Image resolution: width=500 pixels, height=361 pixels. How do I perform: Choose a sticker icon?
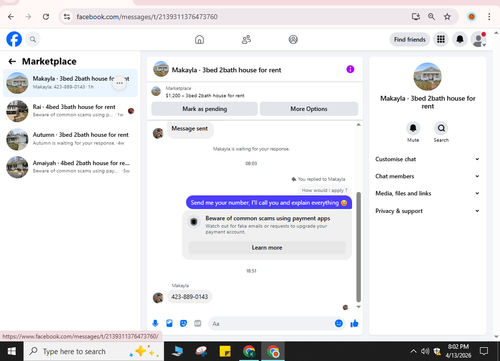click(183, 323)
